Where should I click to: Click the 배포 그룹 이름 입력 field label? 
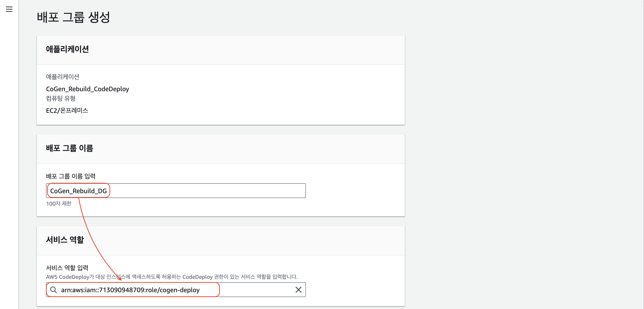[71, 176]
